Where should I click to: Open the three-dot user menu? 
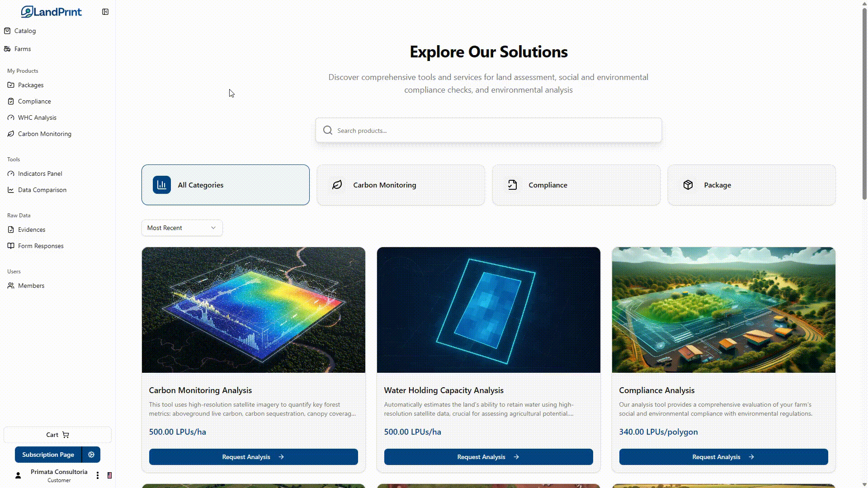pyautogui.click(x=98, y=475)
